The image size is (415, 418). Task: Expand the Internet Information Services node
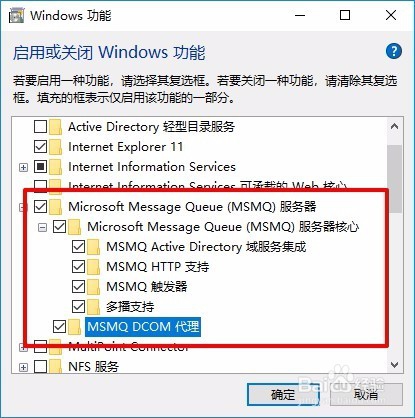pos(23,167)
